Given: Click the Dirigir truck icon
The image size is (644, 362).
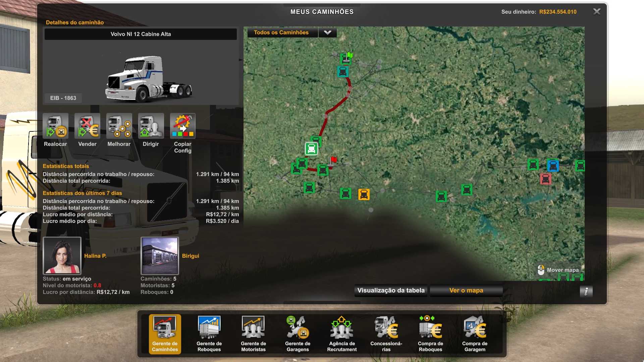Looking at the screenshot, I should click(x=151, y=126).
